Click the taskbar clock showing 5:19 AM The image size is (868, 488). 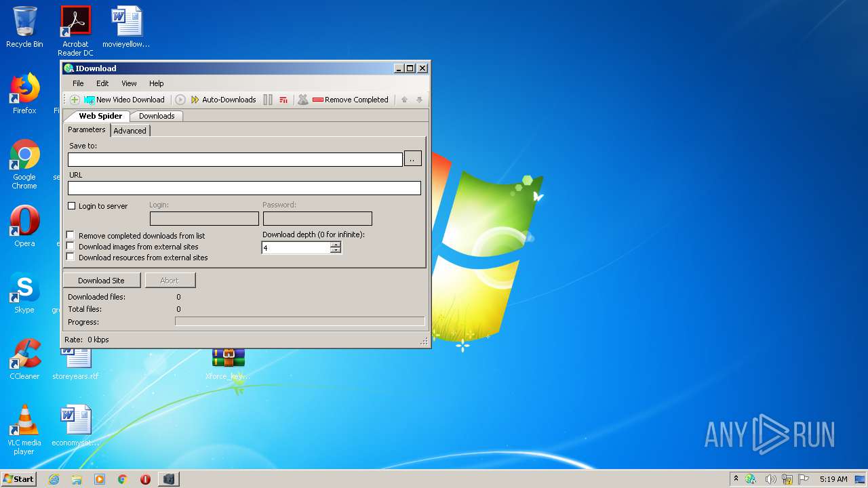click(833, 479)
